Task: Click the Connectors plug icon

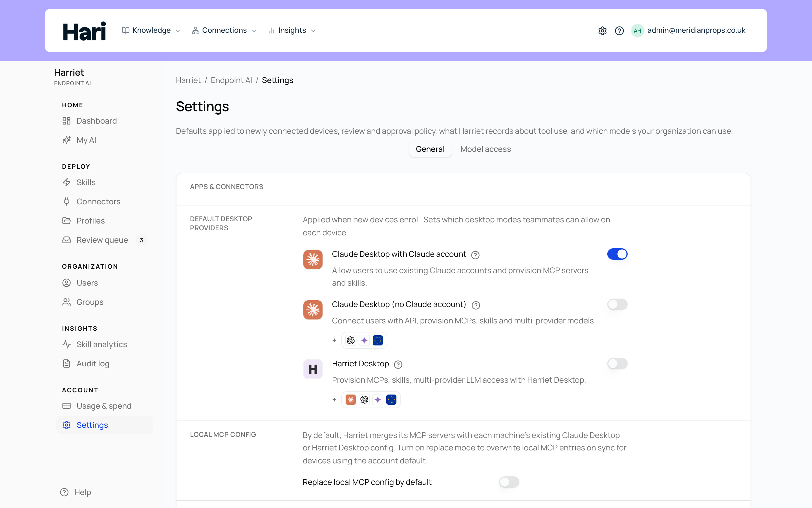Action: pyautogui.click(x=67, y=202)
